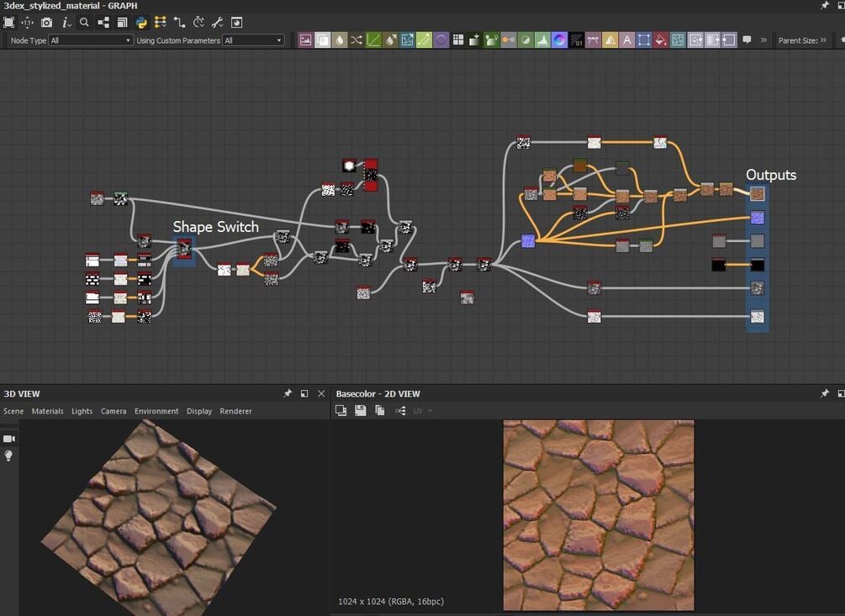Add a Levels node from toolbar

tap(542, 40)
